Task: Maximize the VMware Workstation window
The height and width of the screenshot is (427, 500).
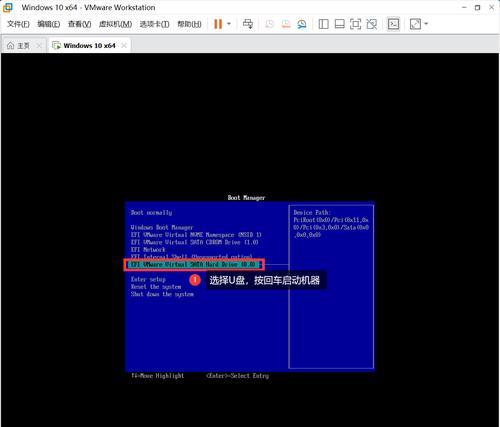Action: (x=478, y=7)
